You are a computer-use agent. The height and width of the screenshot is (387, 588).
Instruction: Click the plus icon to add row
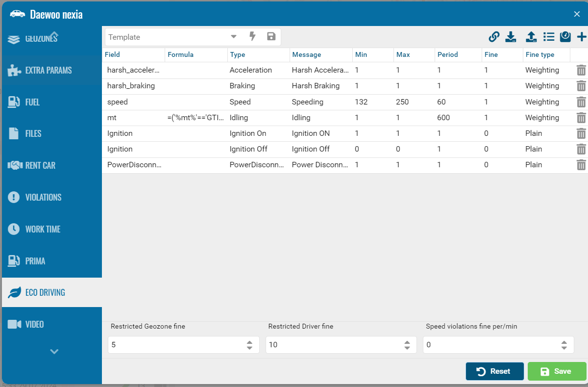coord(582,37)
